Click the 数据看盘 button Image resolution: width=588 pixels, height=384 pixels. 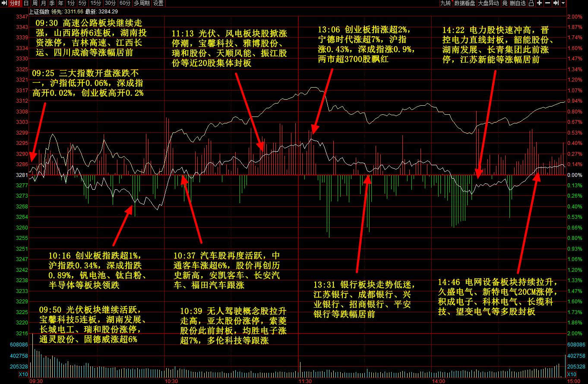point(465,3)
